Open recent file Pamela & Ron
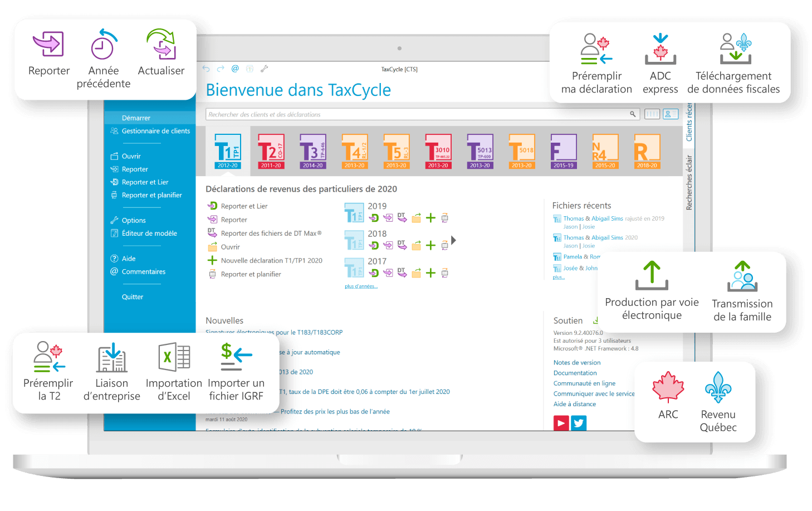812x511 pixels. coord(576,257)
